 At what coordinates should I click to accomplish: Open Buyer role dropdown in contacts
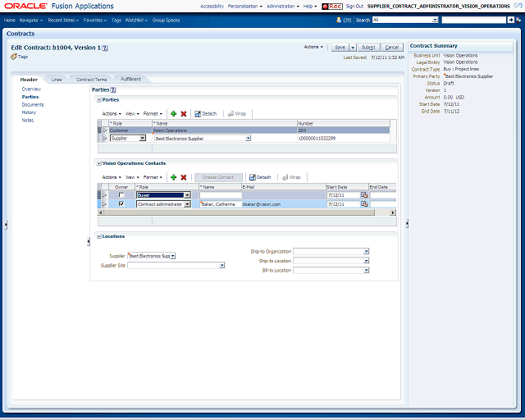188,195
